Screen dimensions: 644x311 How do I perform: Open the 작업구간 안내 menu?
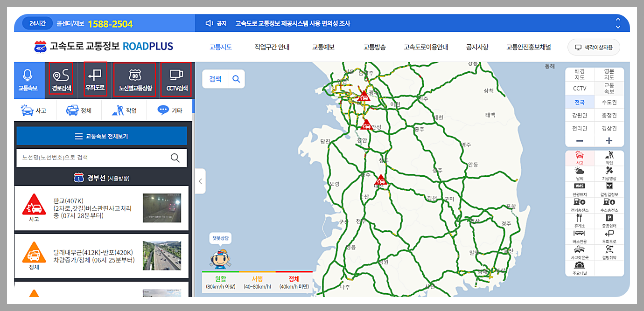point(272,47)
